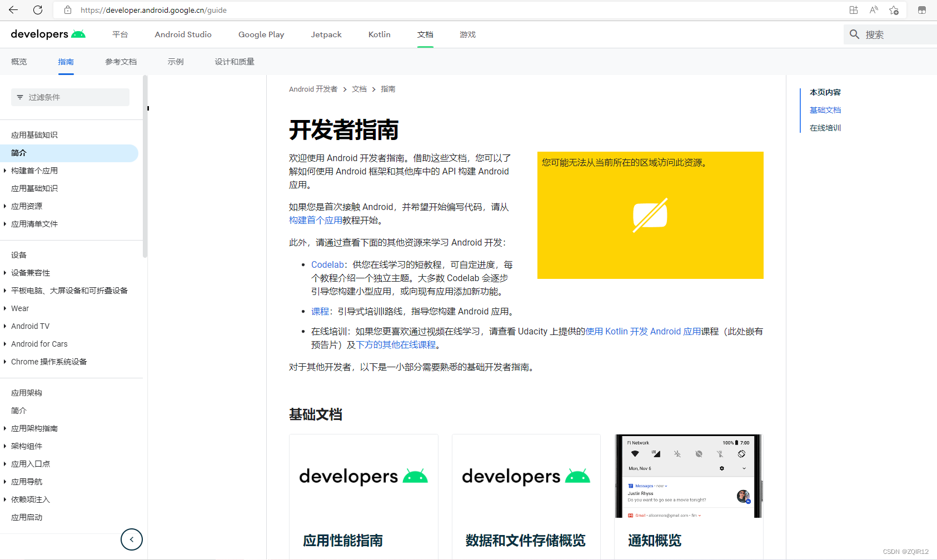Image resolution: width=937 pixels, height=560 pixels.
Task: Click the developers Android logo
Action: pos(47,34)
